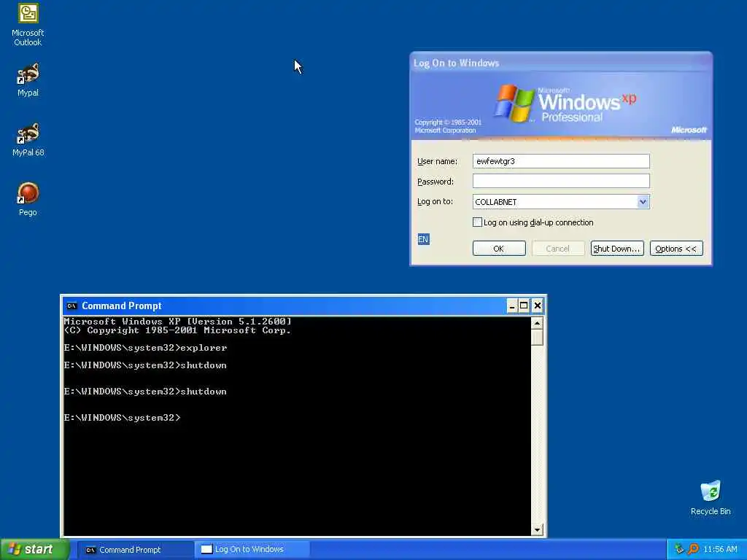Click the network icon in system tray
The height and width of the screenshot is (560, 747).
point(679,549)
